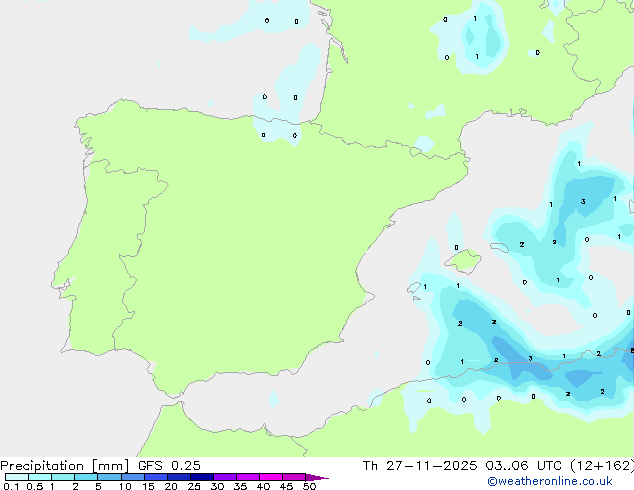This screenshot has width=634, height=490.
Task: Click the 35–40 mm legend swatch
Action: (x=248, y=477)
